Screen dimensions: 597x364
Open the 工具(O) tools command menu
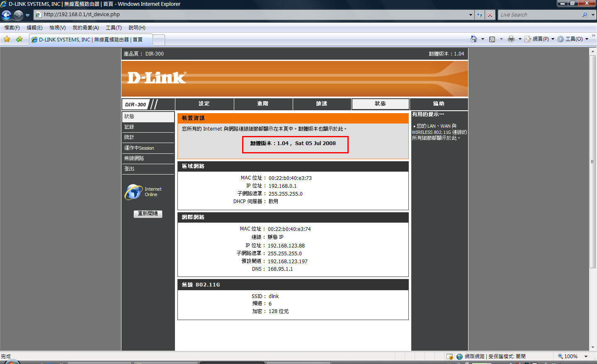click(573, 39)
